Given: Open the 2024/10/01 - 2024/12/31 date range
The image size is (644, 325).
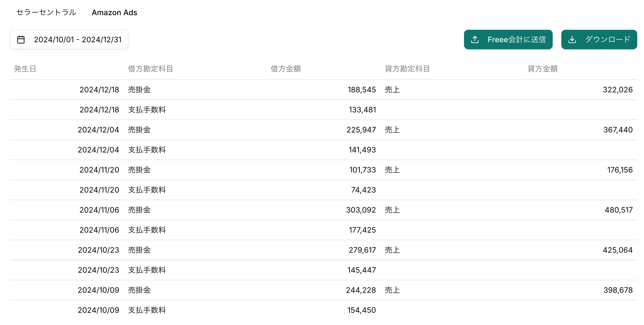Looking at the screenshot, I should pos(78,40).
